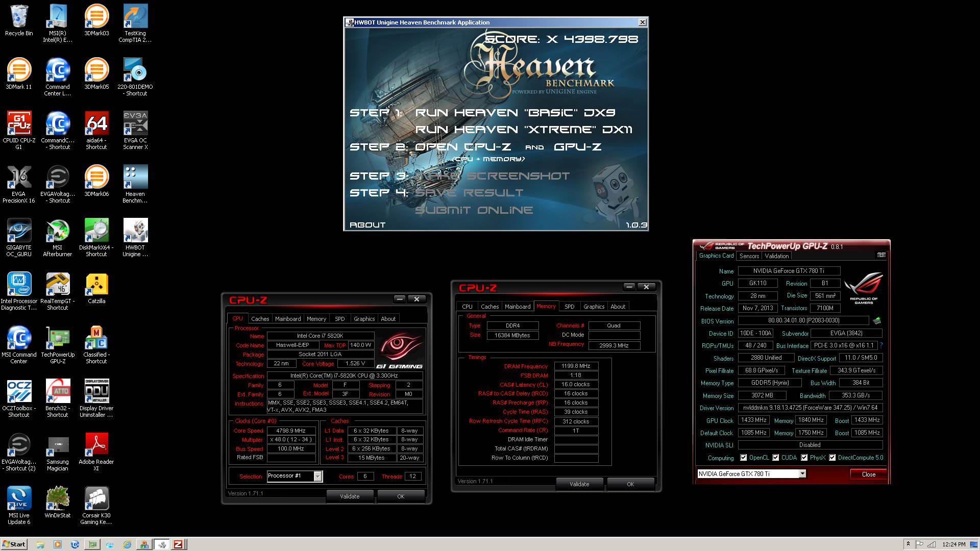Click Validate in the left CPU-Z window
This screenshot has width=980, height=551.
click(350, 496)
